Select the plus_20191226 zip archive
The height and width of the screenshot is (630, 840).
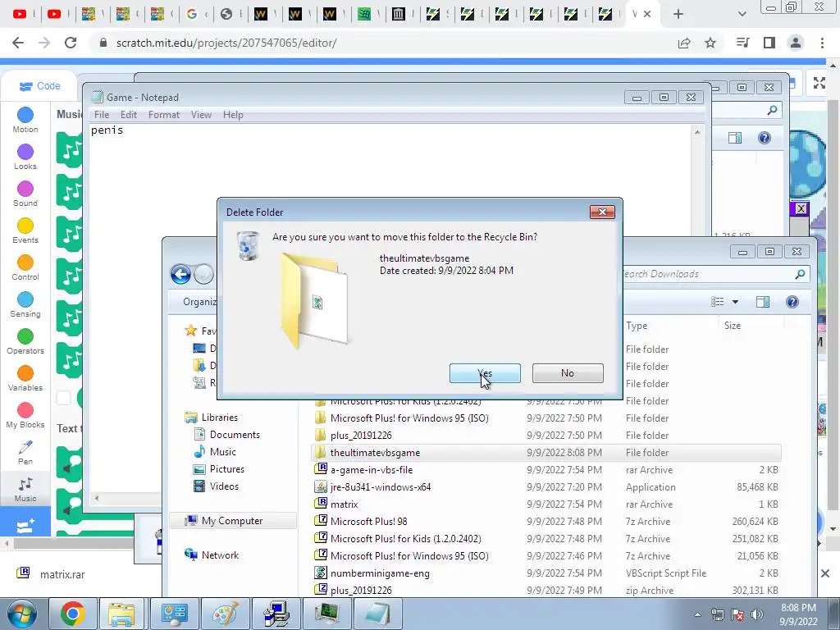[x=546, y=591]
